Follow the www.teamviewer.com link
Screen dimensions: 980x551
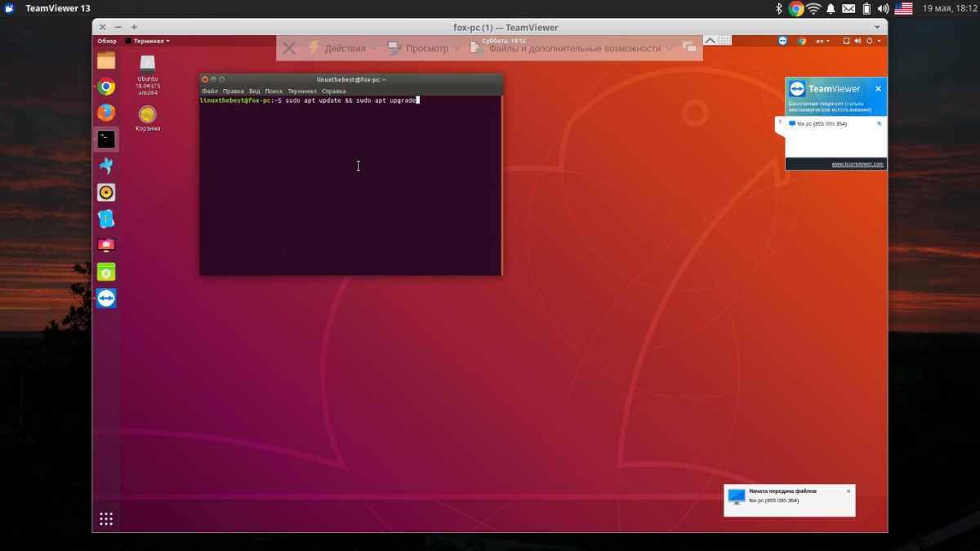tap(857, 164)
